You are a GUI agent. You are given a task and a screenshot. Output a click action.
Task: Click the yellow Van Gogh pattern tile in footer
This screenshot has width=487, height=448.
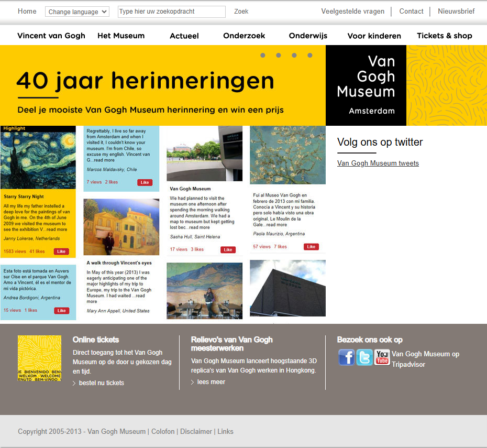coord(39,358)
